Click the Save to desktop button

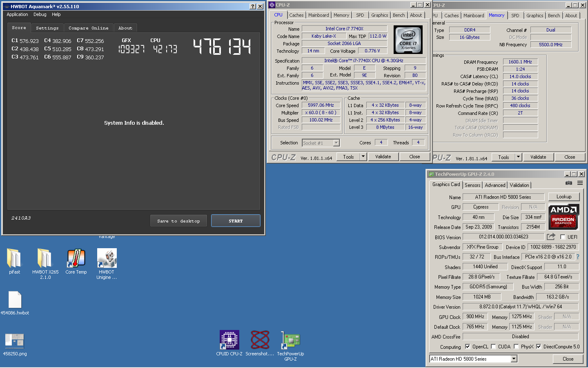pos(178,221)
